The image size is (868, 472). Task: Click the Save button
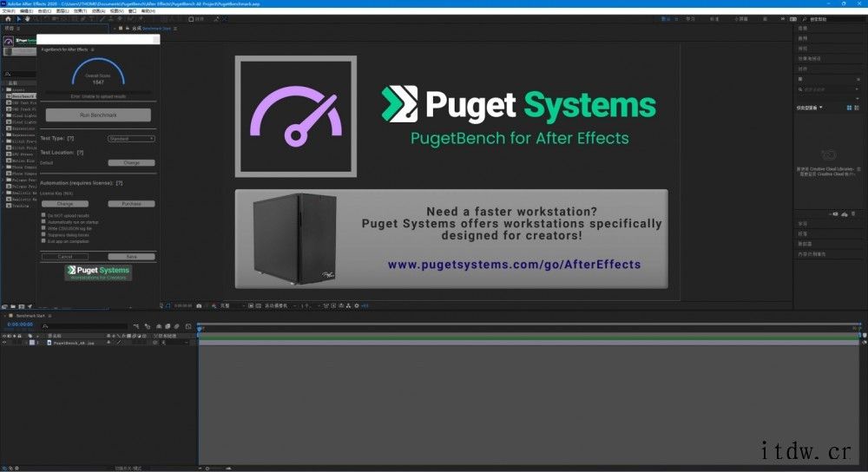tap(131, 257)
